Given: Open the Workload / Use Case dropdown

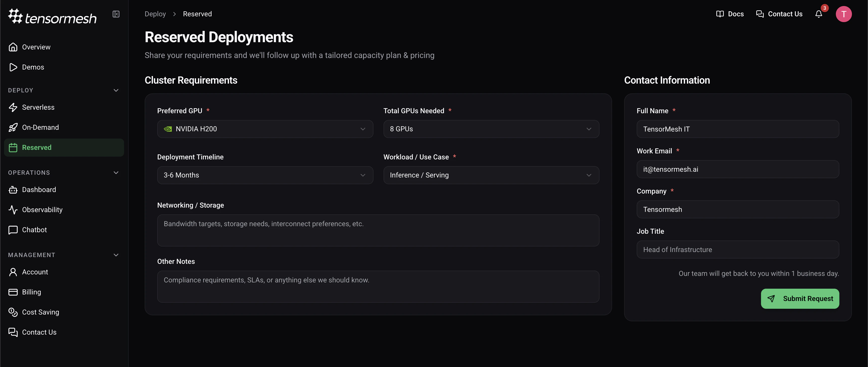Looking at the screenshot, I should (491, 175).
